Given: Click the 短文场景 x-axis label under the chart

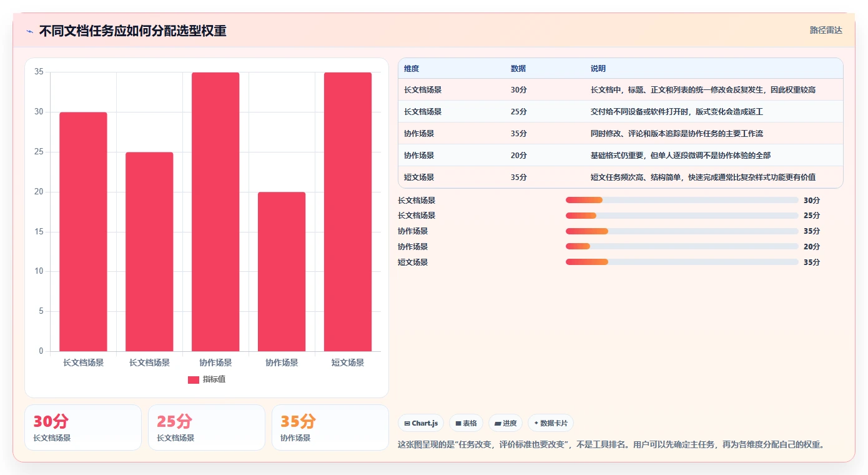Looking at the screenshot, I should [348, 363].
